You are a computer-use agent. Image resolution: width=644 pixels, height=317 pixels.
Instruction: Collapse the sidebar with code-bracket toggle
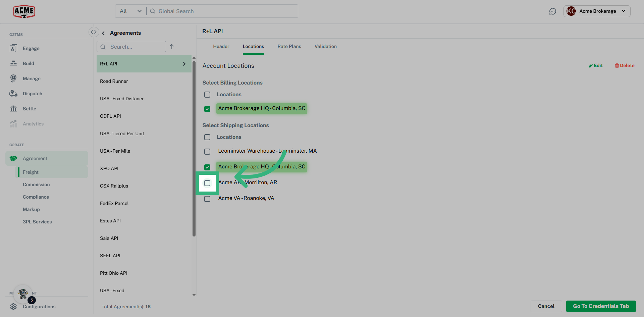(94, 32)
